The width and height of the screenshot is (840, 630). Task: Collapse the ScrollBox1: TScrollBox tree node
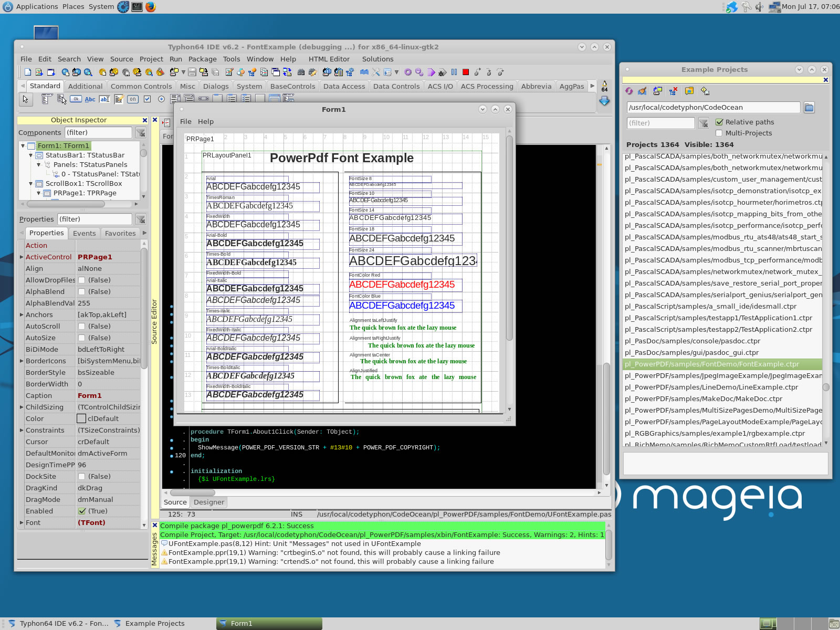coord(30,183)
